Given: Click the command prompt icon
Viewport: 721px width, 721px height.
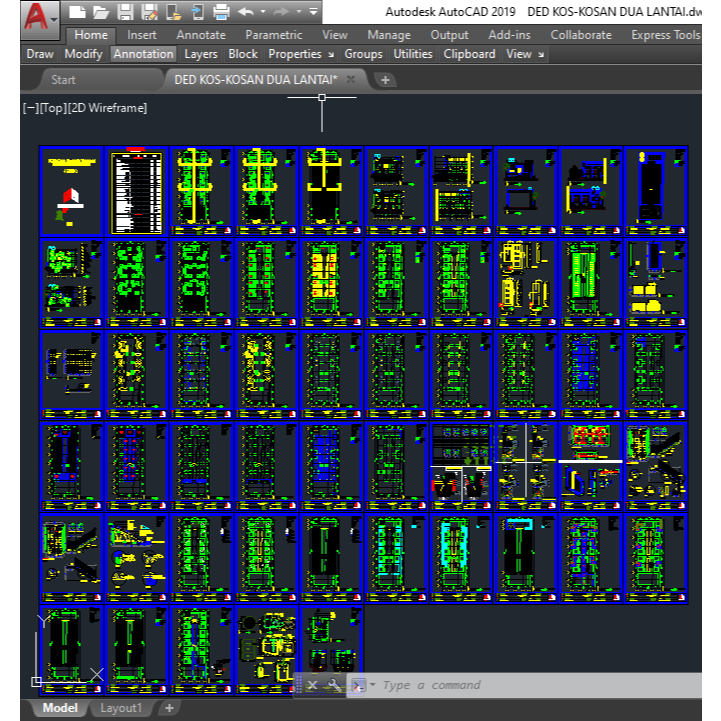Looking at the screenshot, I should tap(358, 685).
